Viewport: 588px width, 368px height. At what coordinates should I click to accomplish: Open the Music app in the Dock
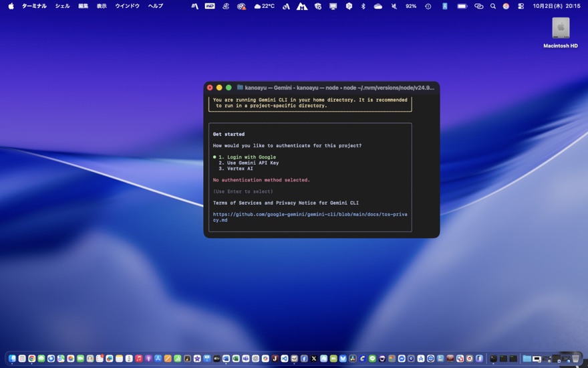pos(139,359)
